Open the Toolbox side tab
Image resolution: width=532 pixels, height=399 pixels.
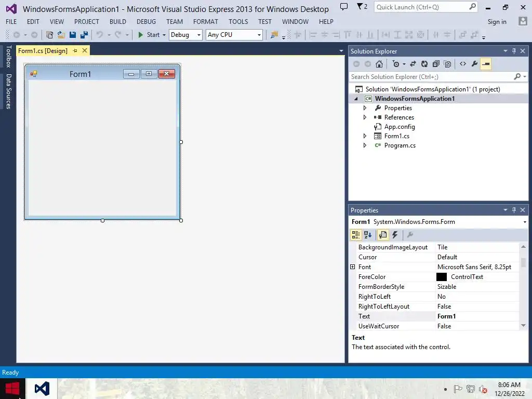(x=8, y=56)
